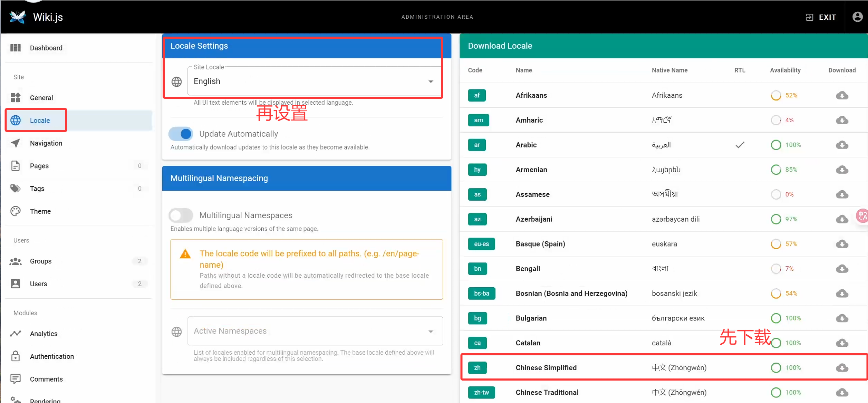
Task: Download the Bulgarian locale
Action: [x=842, y=318]
